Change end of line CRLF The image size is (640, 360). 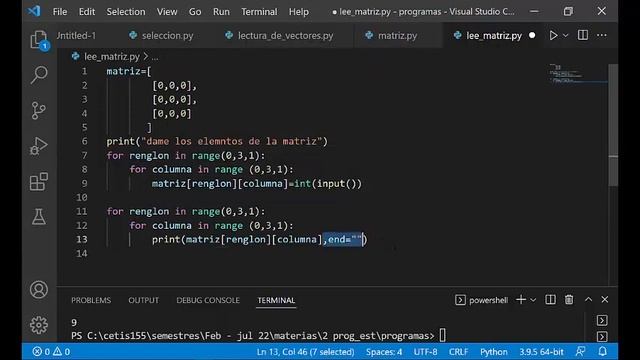[458, 351]
